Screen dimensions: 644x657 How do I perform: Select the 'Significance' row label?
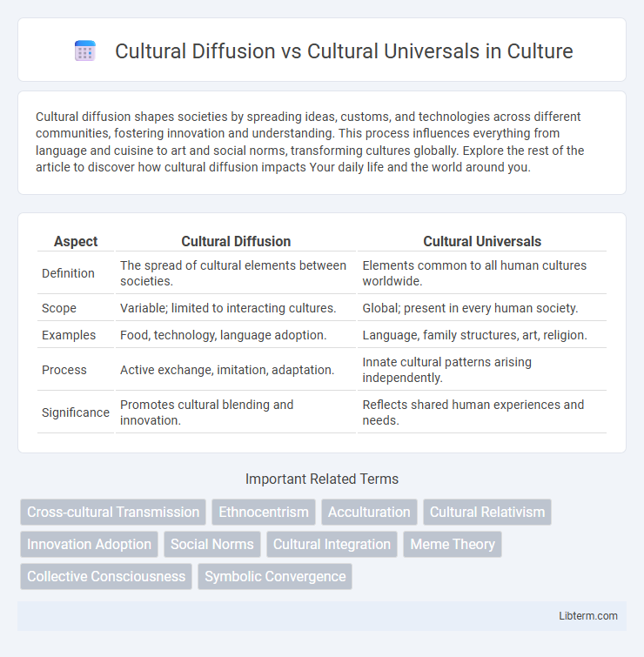point(76,412)
